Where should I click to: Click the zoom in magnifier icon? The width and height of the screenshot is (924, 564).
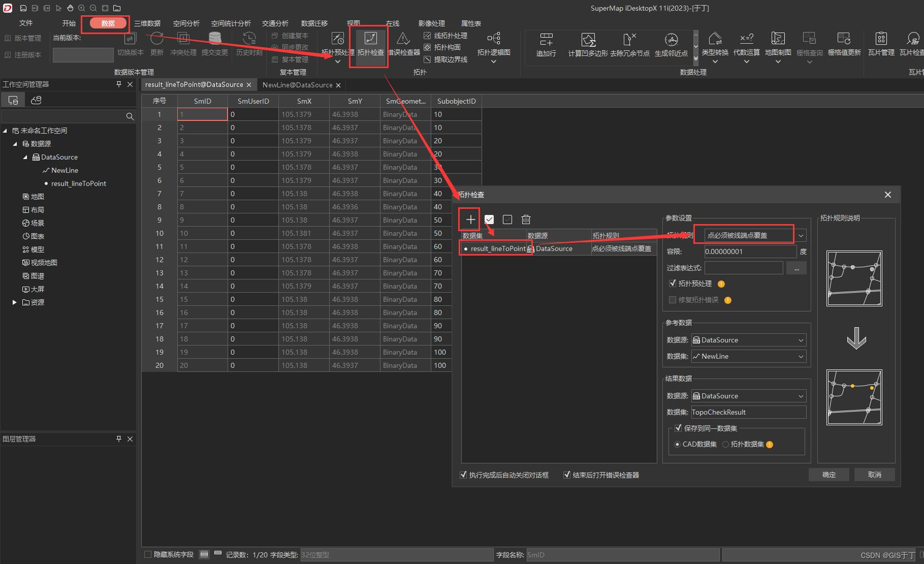tap(82, 8)
